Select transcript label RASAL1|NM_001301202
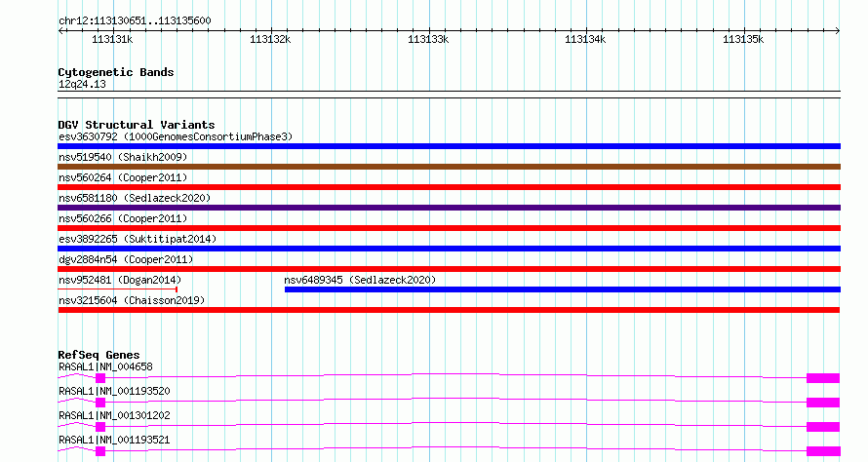868x462 pixels. click(114, 415)
